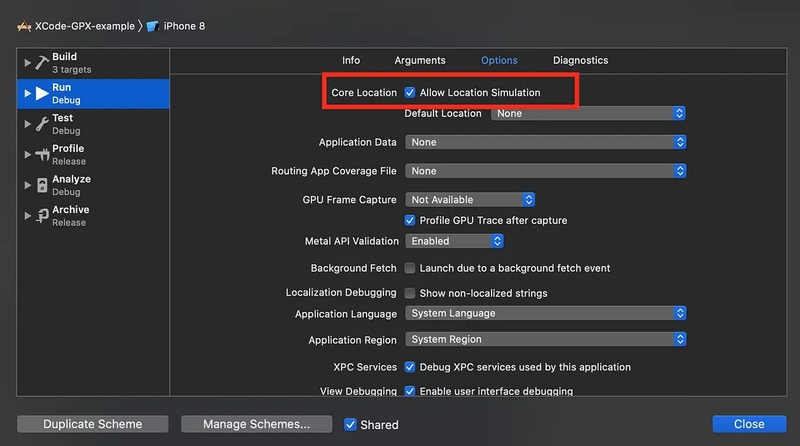Select the Archive Release scheme action

click(x=93, y=216)
